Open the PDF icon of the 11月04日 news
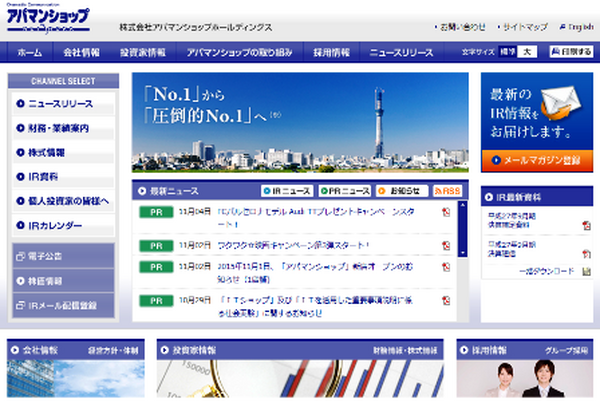Image resolution: width=600 pixels, height=403 pixels. pos(446,212)
